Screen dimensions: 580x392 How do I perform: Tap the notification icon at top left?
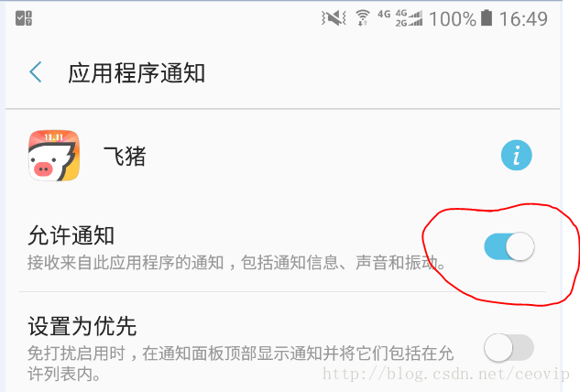[24, 18]
